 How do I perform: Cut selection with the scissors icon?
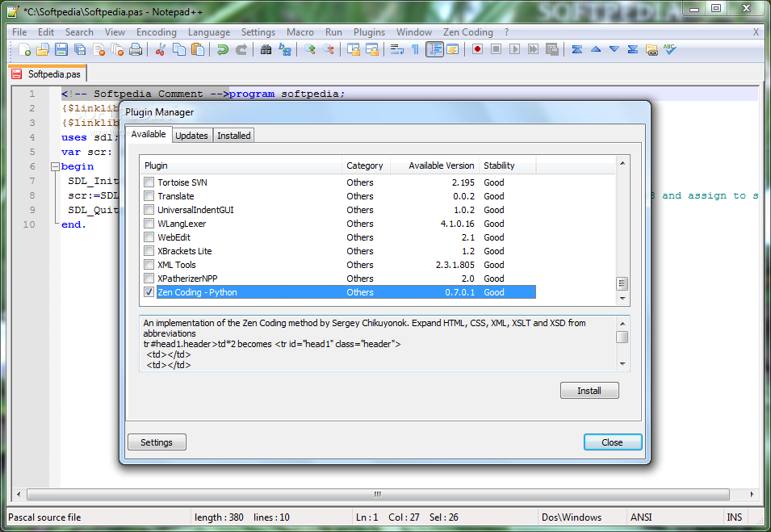(161, 50)
